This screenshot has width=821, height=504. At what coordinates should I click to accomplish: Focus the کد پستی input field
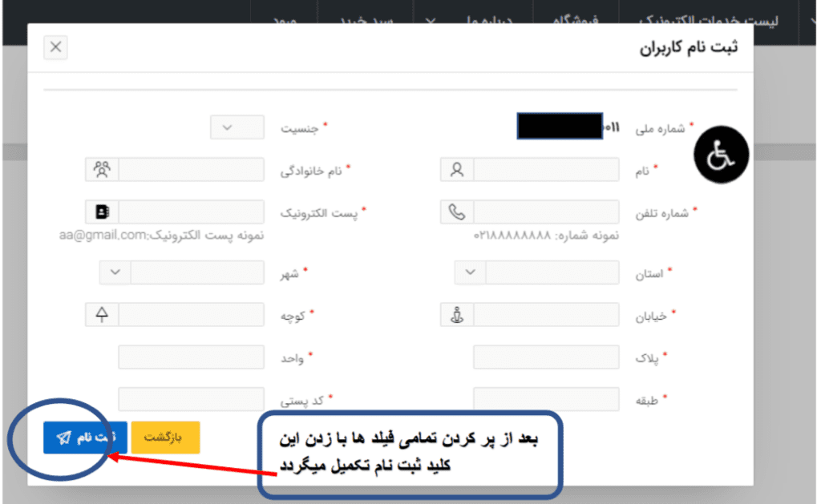(191, 399)
